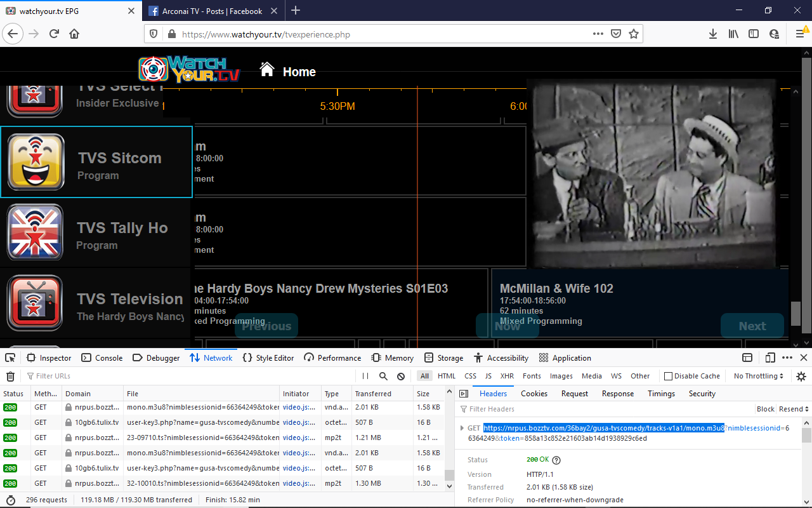The height and width of the screenshot is (508, 812).
Task: Go to Home in site header
Action: pos(287,71)
